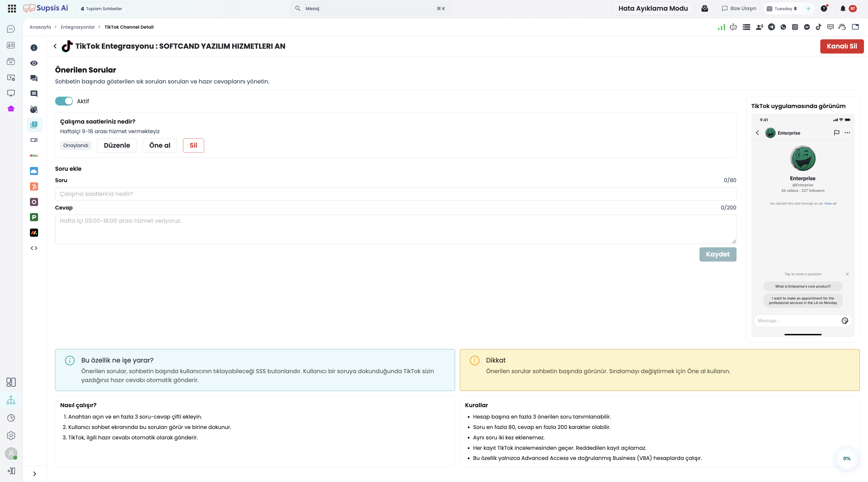The width and height of the screenshot is (868, 482).
Task: Open the HubSpot integration icon
Action: point(34,187)
